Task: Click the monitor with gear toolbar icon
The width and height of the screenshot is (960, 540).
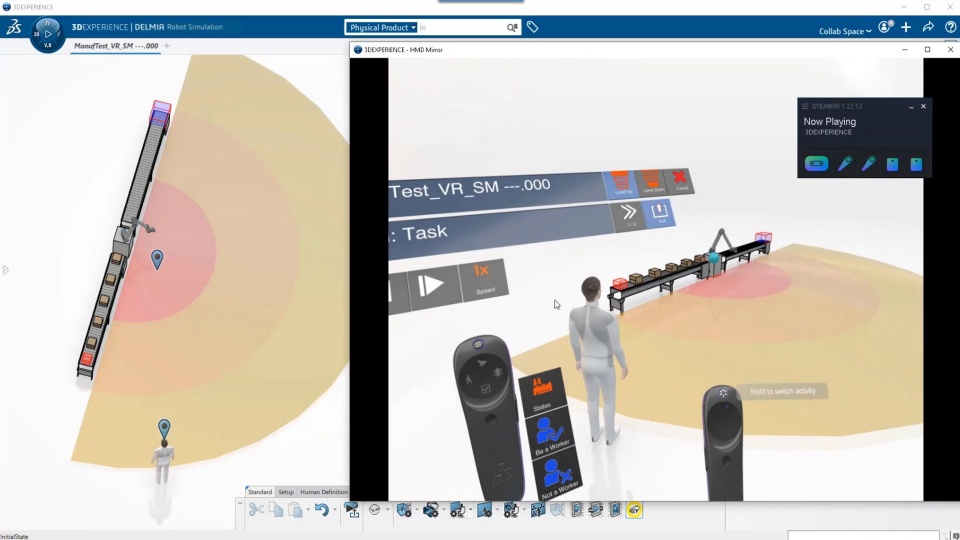Action: coord(457,509)
